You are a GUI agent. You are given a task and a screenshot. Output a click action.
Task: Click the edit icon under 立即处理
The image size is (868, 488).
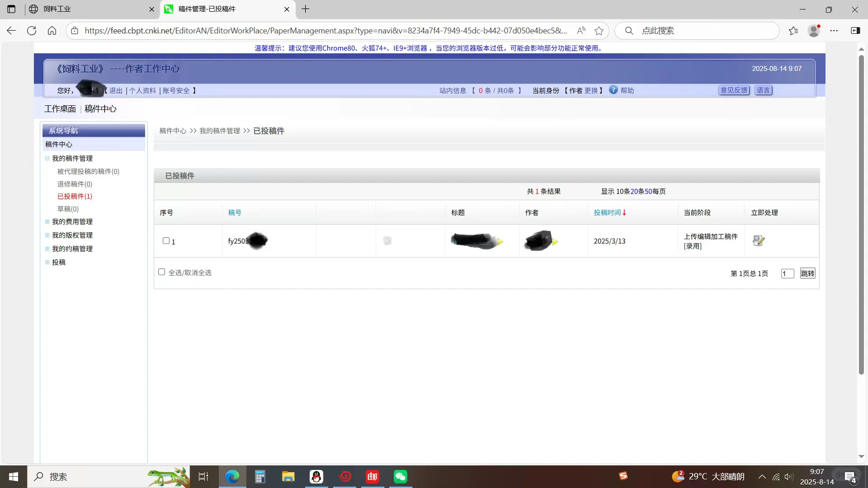click(x=758, y=241)
